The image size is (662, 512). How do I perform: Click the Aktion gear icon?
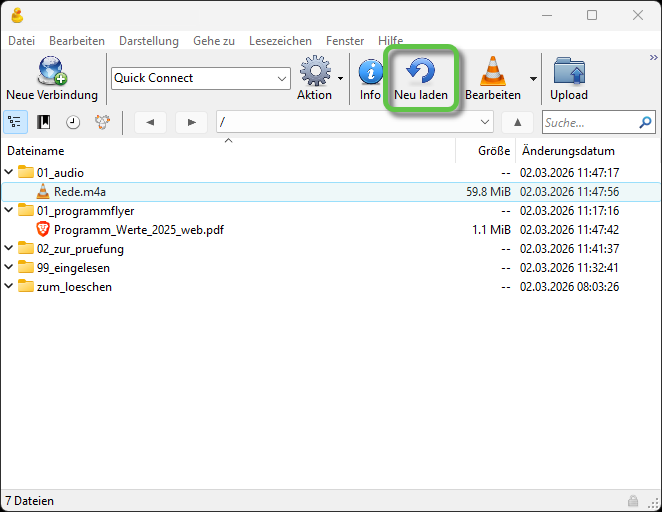pos(315,75)
